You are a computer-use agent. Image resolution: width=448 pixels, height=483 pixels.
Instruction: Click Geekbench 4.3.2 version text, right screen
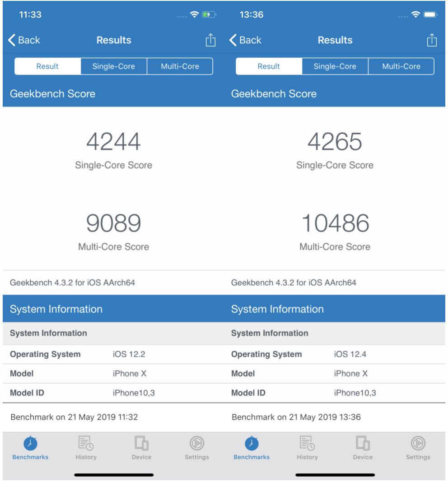294,283
